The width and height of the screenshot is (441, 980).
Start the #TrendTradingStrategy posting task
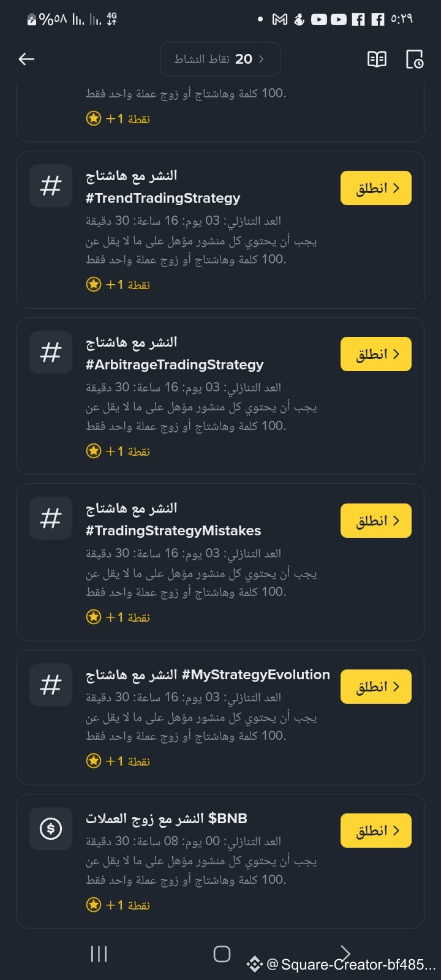[375, 188]
